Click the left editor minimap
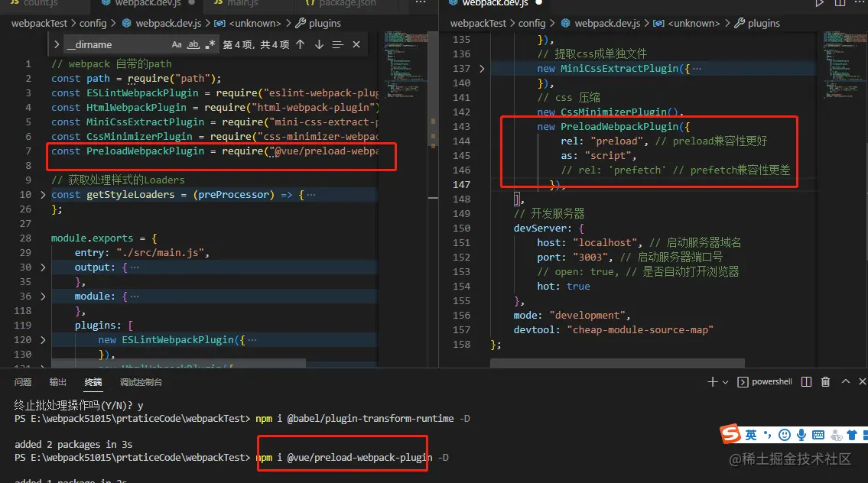Image resolution: width=868 pixels, height=483 pixels. coord(406,63)
